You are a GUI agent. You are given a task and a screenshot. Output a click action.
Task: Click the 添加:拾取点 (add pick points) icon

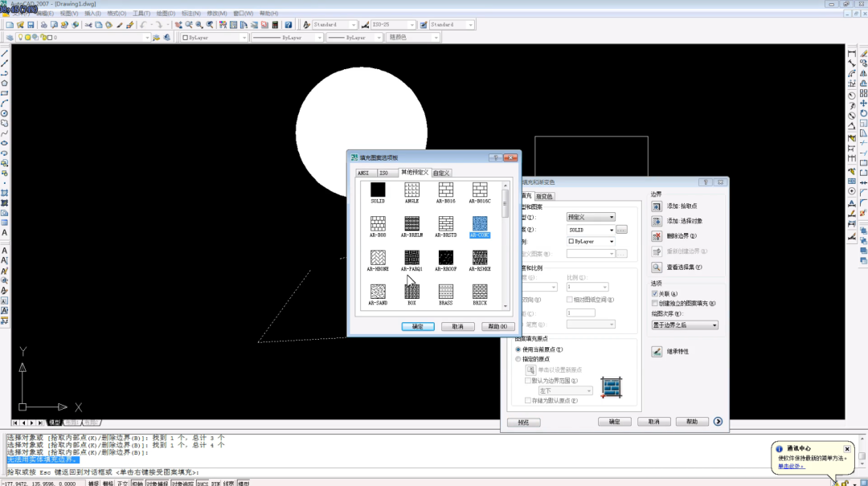point(657,206)
